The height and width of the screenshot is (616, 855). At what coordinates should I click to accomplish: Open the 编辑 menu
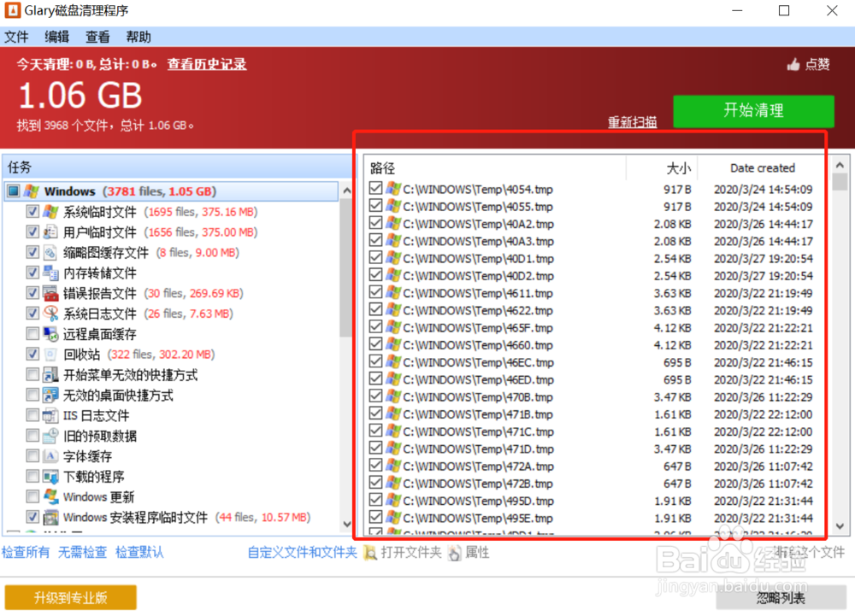pos(56,37)
